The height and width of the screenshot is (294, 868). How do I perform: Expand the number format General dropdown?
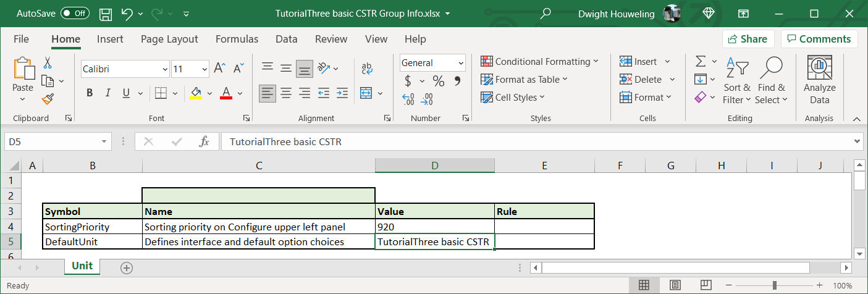(x=461, y=63)
